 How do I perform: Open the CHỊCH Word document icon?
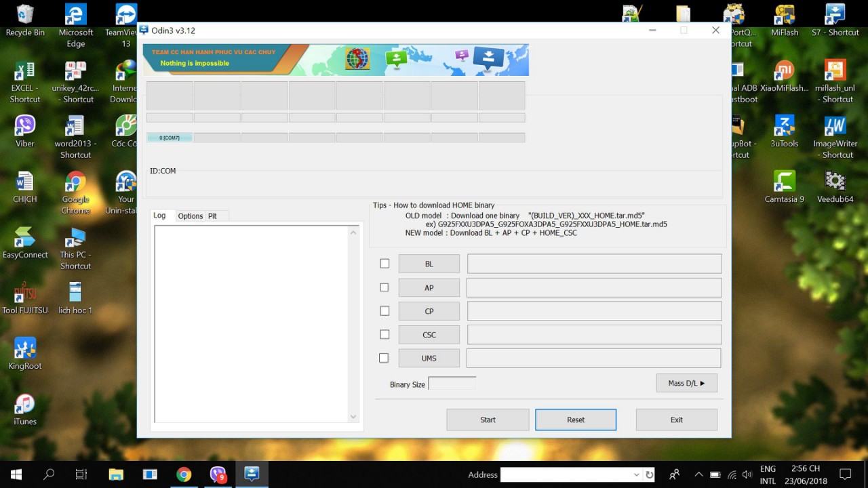(x=25, y=188)
